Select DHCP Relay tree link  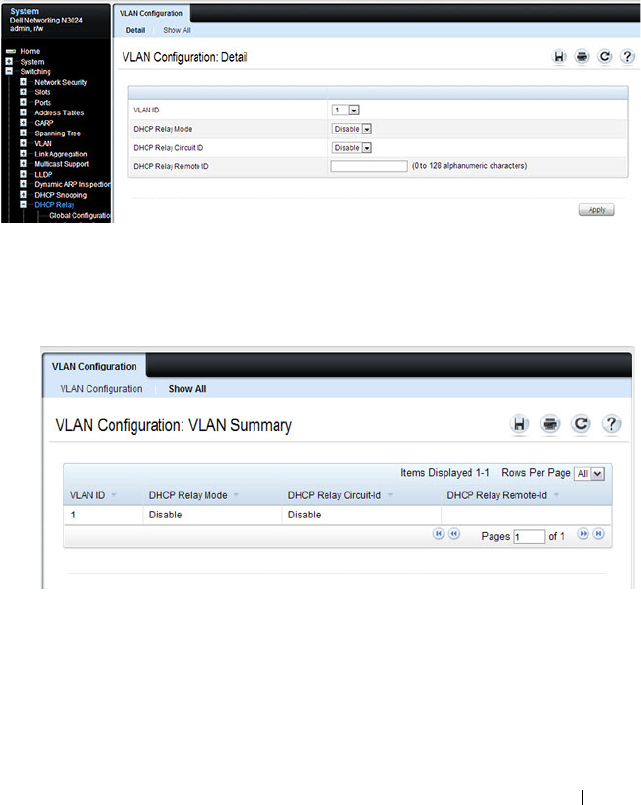pos(54,205)
